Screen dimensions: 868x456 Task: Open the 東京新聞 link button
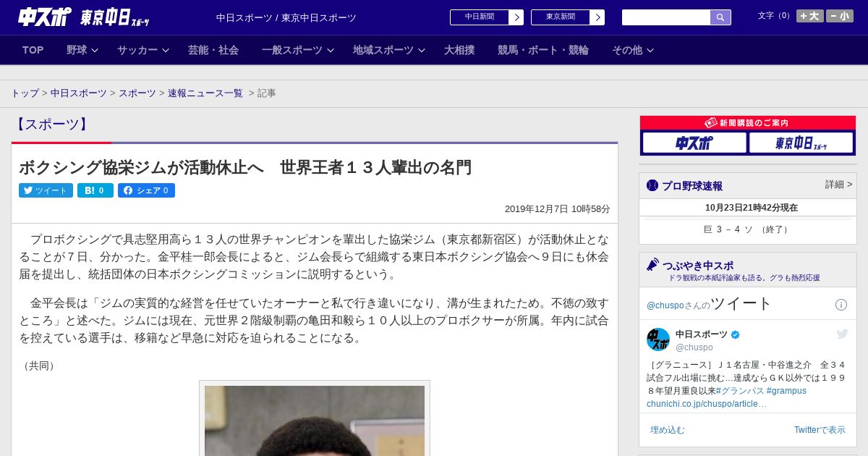tap(561, 17)
